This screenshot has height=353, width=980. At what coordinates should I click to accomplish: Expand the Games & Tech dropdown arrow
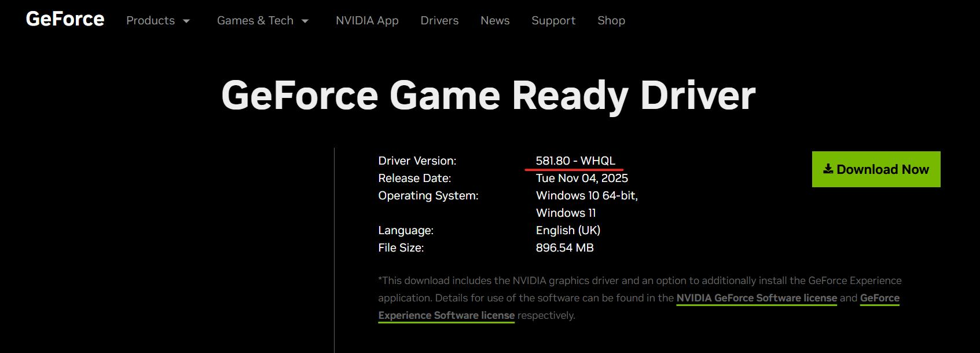[x=305, y=21]
